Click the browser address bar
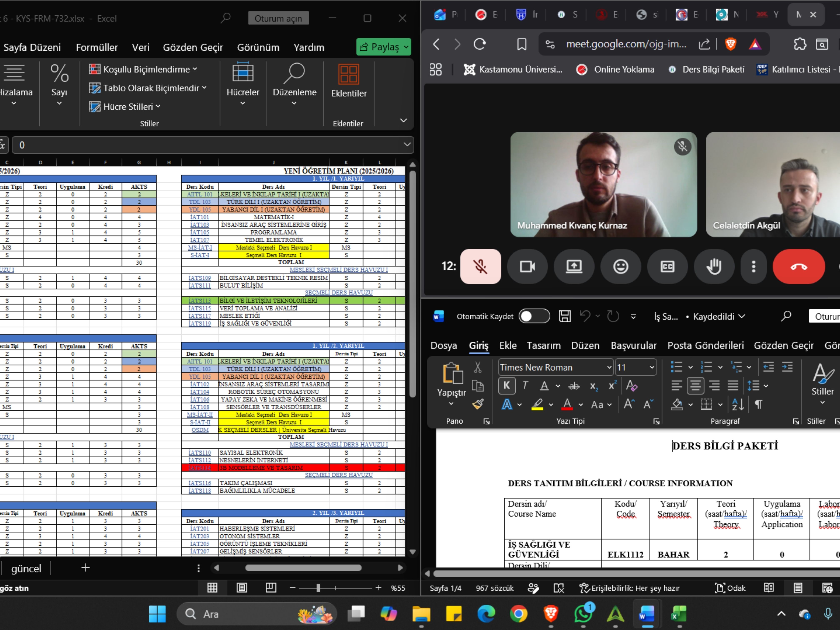Viewport: 840px width, 630px height. 626,44
